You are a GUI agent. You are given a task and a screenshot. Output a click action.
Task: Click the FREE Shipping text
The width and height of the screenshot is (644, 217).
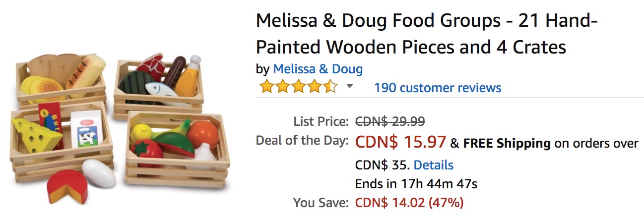point(507,144)
